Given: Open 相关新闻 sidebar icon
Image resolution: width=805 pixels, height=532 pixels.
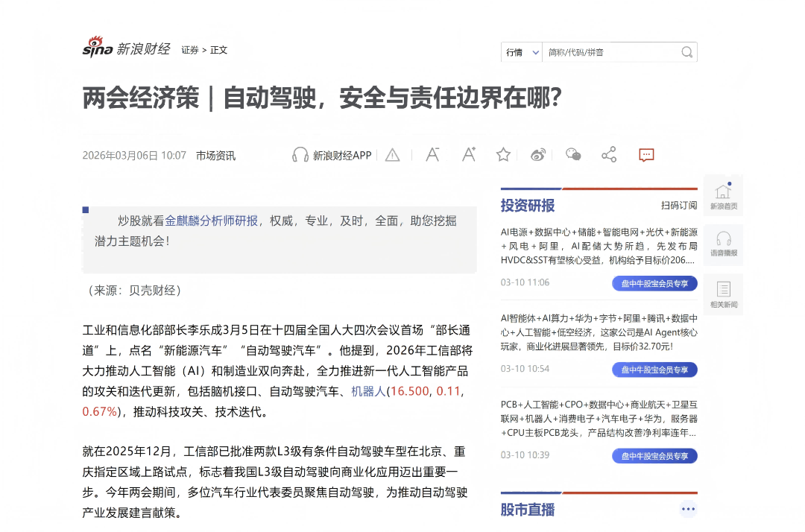Looking at the screenshot, I should [723, 294].
